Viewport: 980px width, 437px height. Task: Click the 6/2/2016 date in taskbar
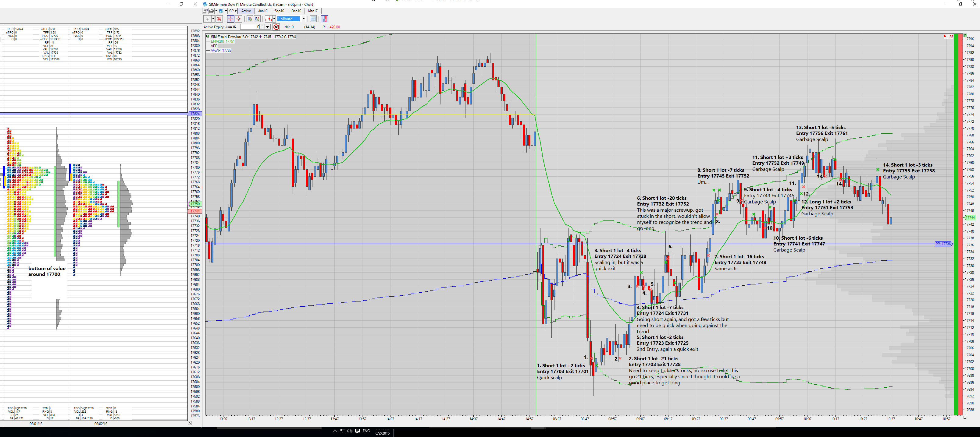tap(382, 433)
